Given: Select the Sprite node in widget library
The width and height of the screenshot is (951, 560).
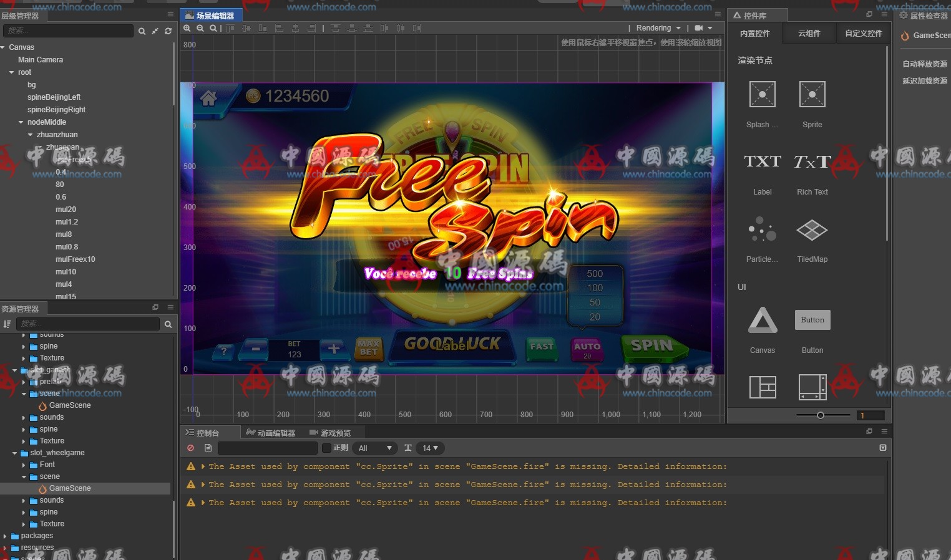Looking at the screenshot, I should (812, 95).
